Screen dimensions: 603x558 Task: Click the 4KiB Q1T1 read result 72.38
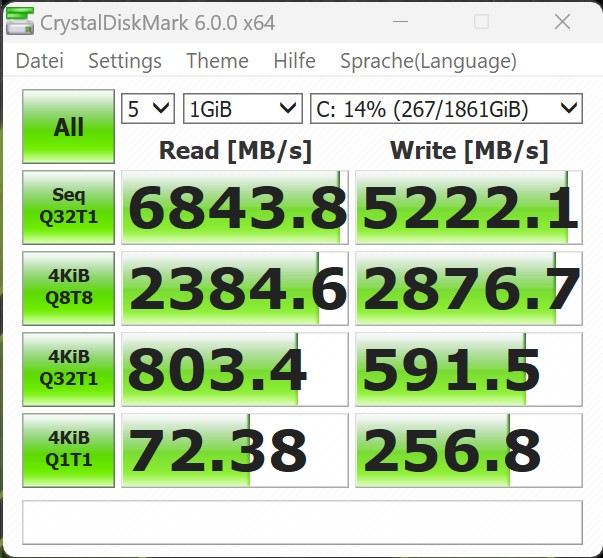tap(235, 450)
